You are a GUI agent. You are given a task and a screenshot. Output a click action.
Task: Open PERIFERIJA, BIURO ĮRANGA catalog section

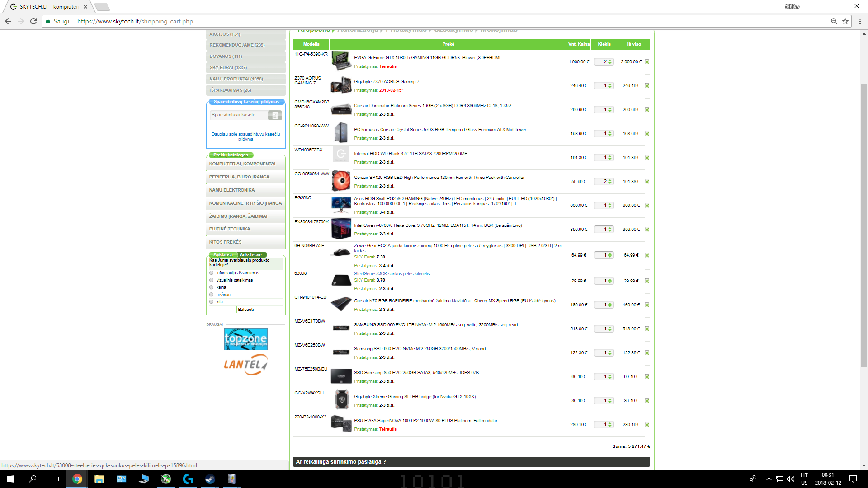tap(246, 177)
